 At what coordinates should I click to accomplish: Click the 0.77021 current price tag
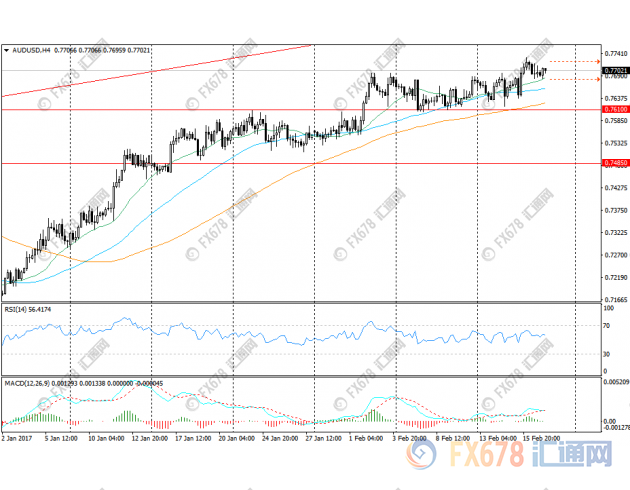tap(614, 70)
